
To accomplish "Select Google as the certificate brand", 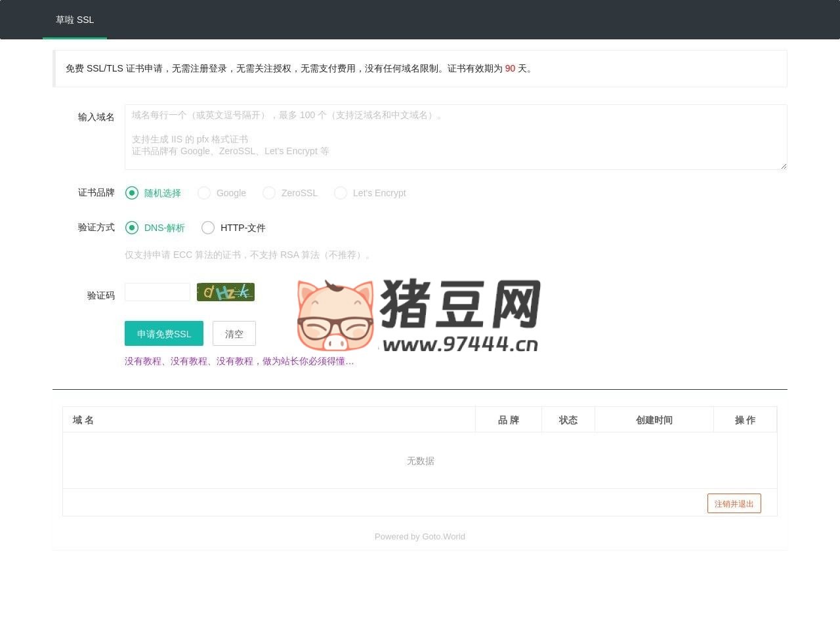I will pyautogui.click(x=204, y=193).
